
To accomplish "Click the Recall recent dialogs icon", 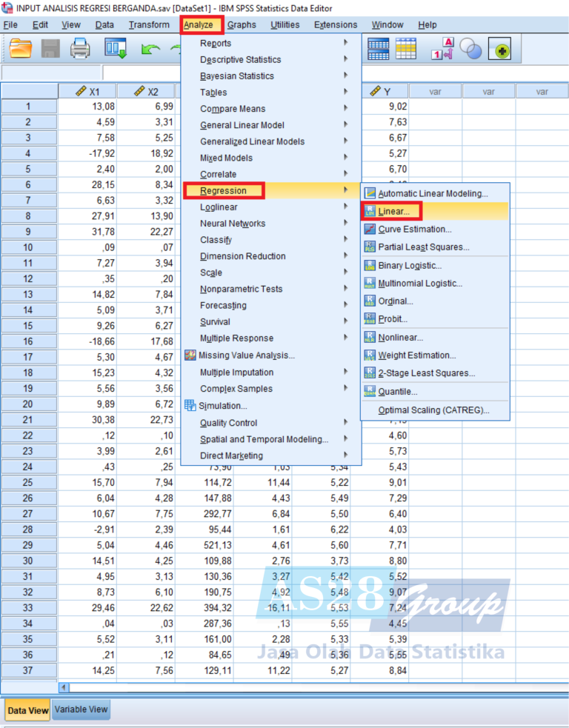I will [x=116, y=49].
